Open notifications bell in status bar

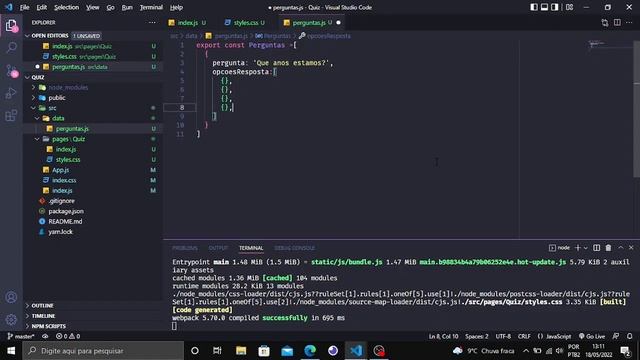(x=629, y=336)
